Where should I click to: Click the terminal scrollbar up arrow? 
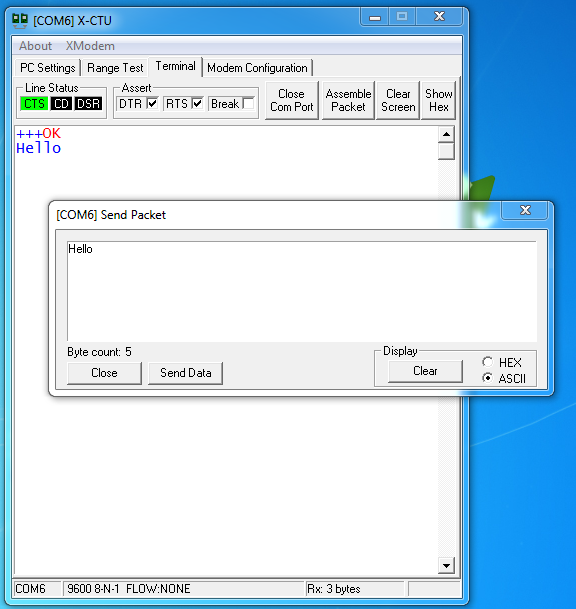(x=446, y=134)
